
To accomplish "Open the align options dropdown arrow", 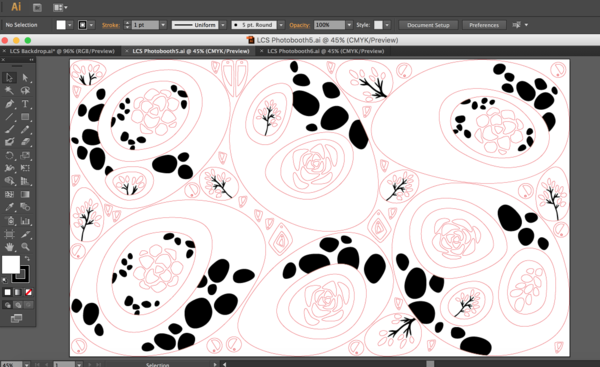I will [x=526, y=25].
